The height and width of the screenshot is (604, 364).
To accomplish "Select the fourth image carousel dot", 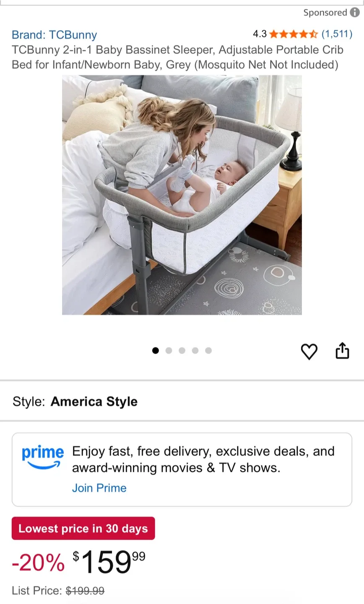I will click(195, 351).
